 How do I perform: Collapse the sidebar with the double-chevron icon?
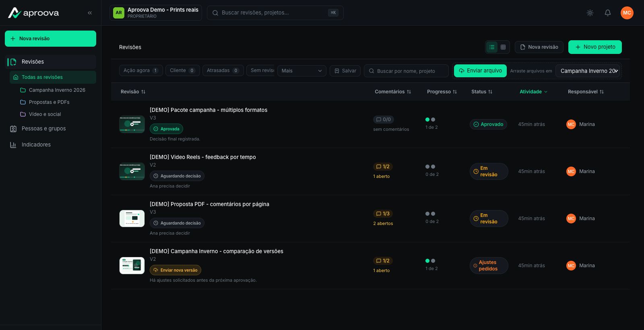pyautogui.click(x=90, y=13)
